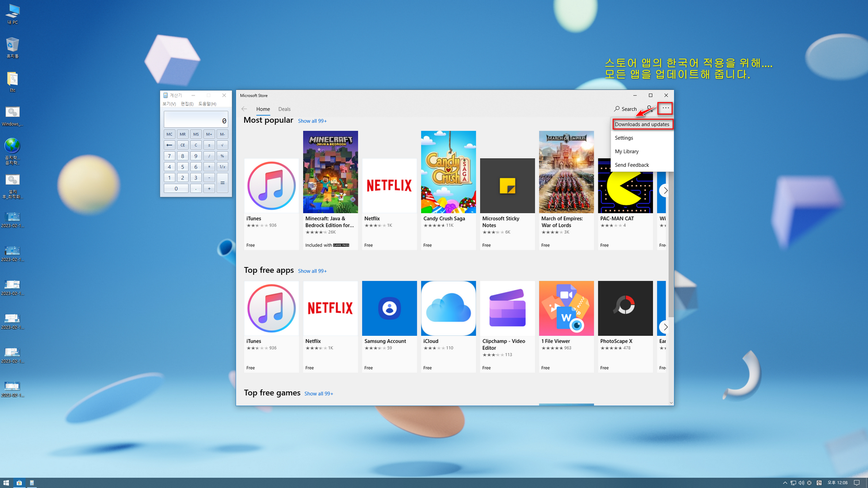Click the volume speaker tray icon
This screenshot has width=868, height=488.
click(x=801, y=483)
